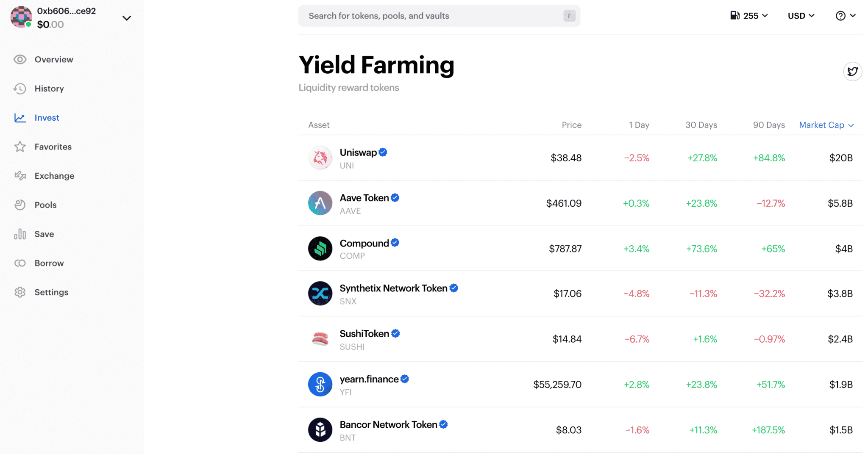Image resolution: width=868 pixels, height=454 pixels.
Task: Select the Exchange swap icon
Action: (x=20, y=176)
